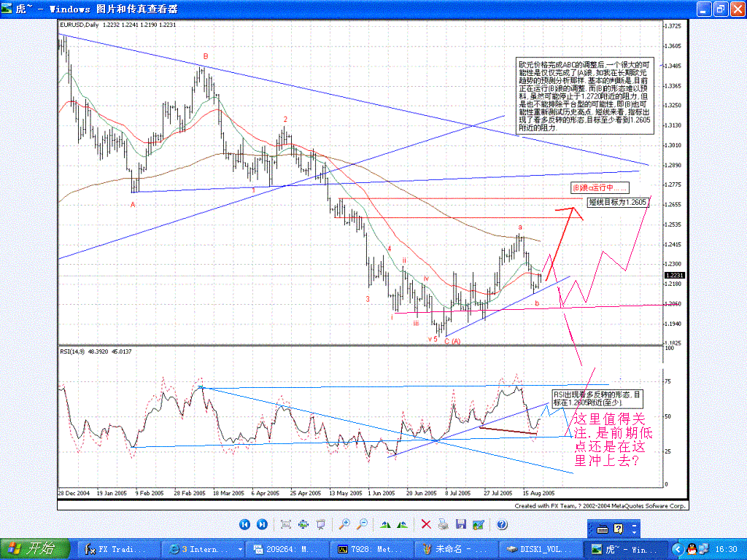Expand hidden system tray icons

click(x=673, y=548)
